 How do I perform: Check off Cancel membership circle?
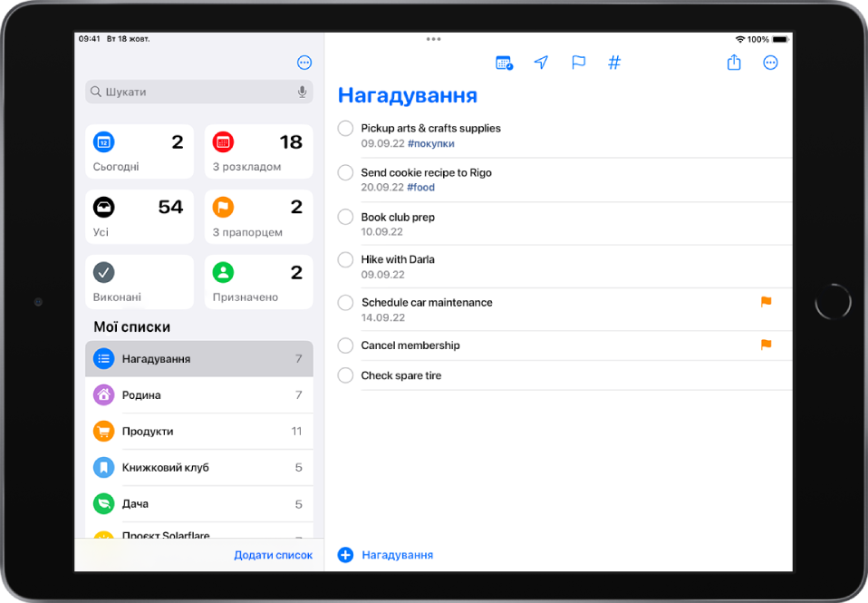345,345
